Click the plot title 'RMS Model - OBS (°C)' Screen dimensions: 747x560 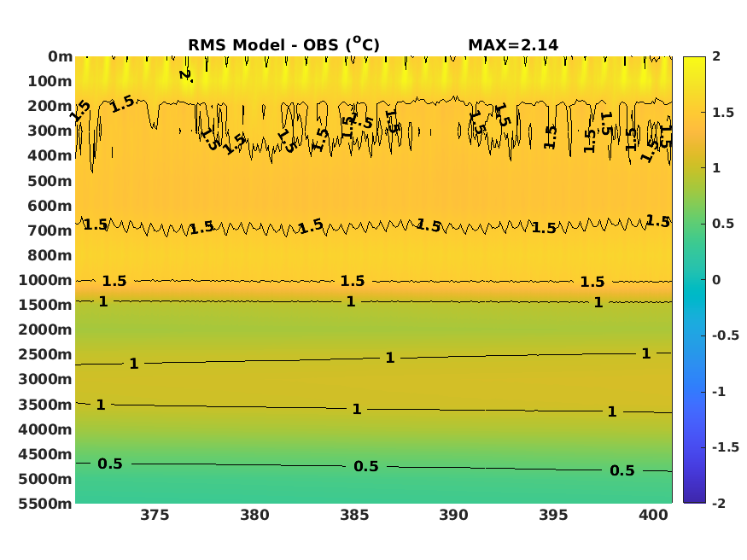(284, 44)
